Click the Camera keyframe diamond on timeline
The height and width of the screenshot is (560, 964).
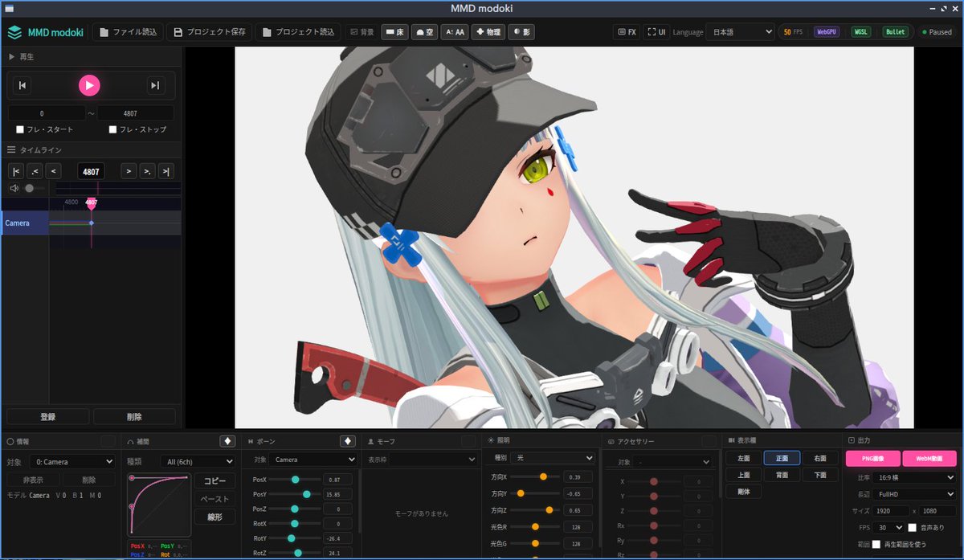pos(91,223)
